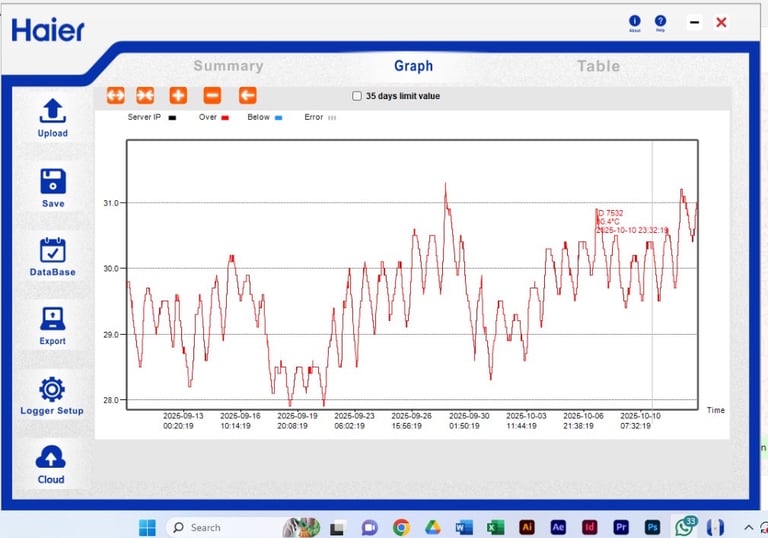Open the DataBase calendar icon

tap(52, 250)
